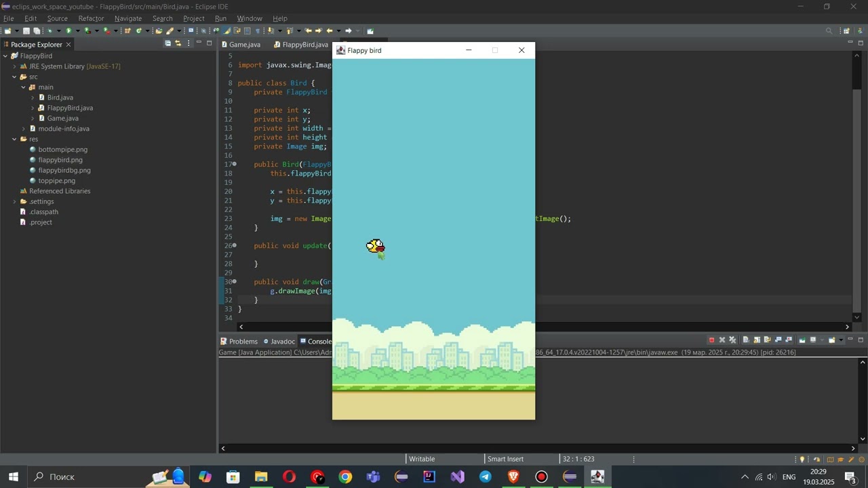This screenshot has width=868, height=488.
Task: Open Google Chrome from taskbar
Action: [x=345, y=477]
